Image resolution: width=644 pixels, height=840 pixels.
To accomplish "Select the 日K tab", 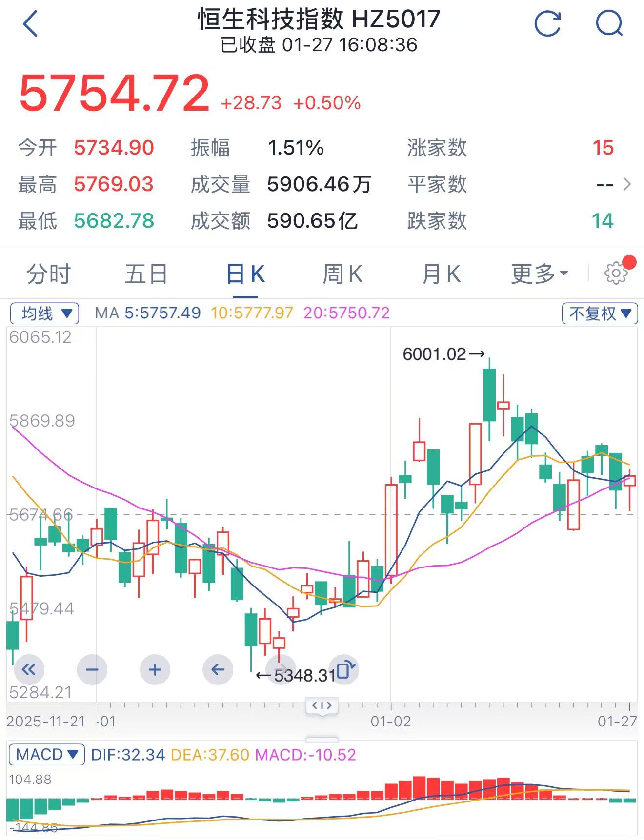I will 245,273.
